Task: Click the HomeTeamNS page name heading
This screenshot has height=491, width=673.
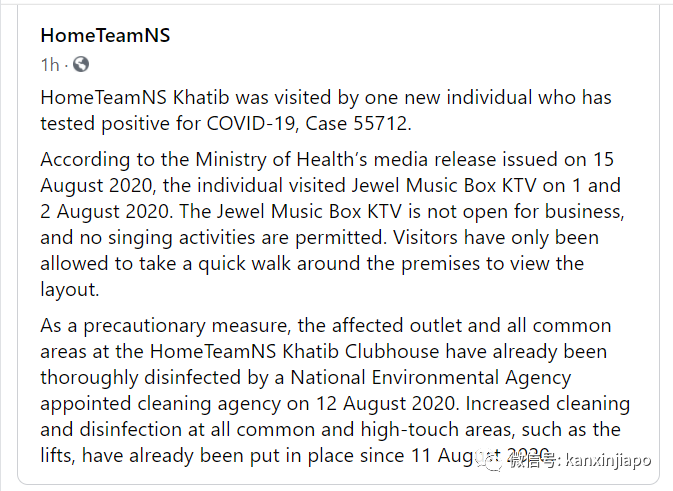Action: [105, 35]
